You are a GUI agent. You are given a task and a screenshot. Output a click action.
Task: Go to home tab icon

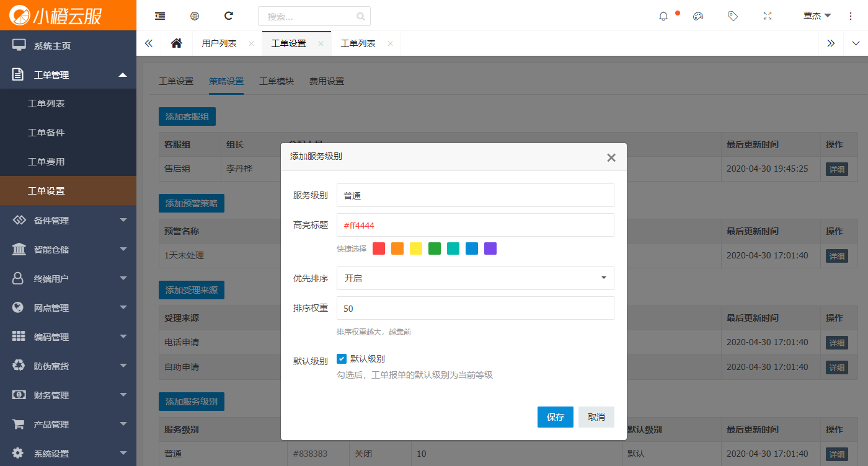click(x=177, y=43)
